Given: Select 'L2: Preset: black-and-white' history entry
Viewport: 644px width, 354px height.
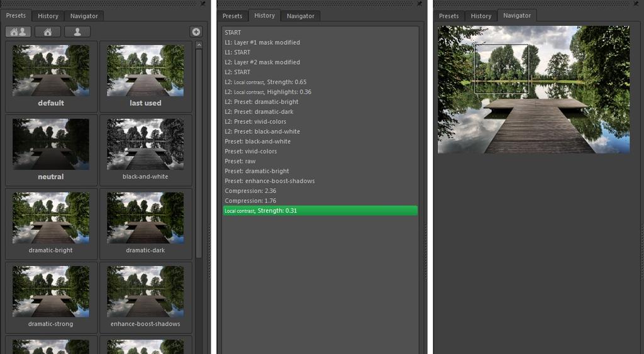Looking at the screenshot, I should coord(320,131).
